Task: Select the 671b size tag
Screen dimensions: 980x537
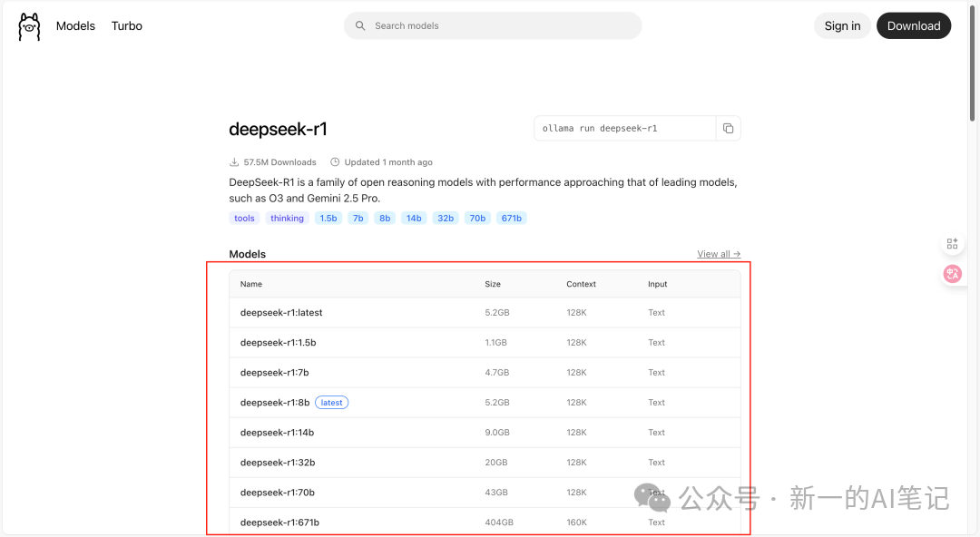Action: (511, 219)
